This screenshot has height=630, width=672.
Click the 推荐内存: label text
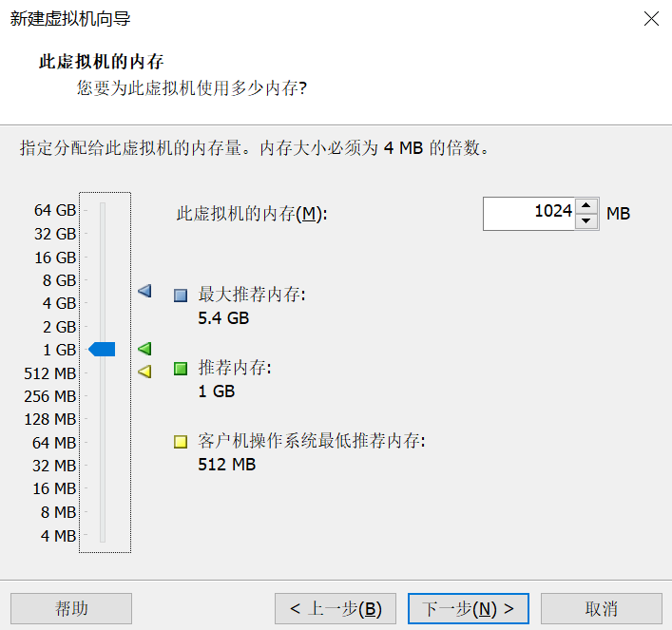pos(235,368)
